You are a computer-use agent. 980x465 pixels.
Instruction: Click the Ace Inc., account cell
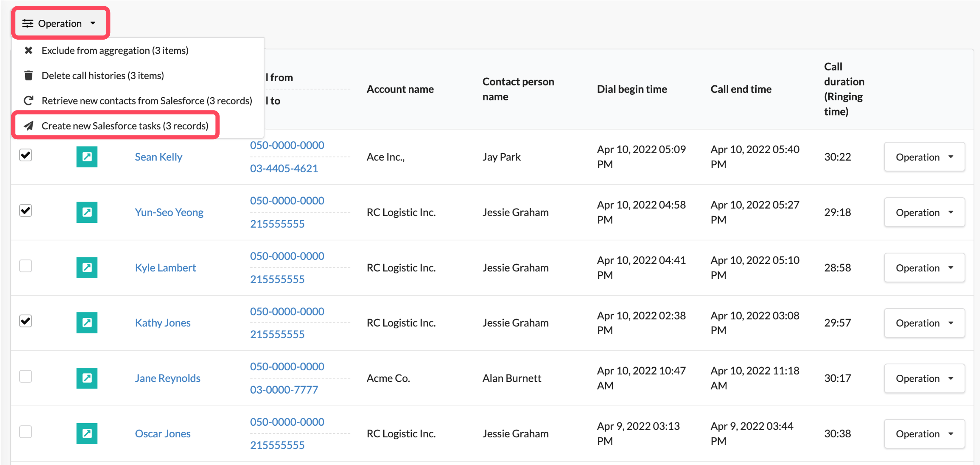pos(386,157)
